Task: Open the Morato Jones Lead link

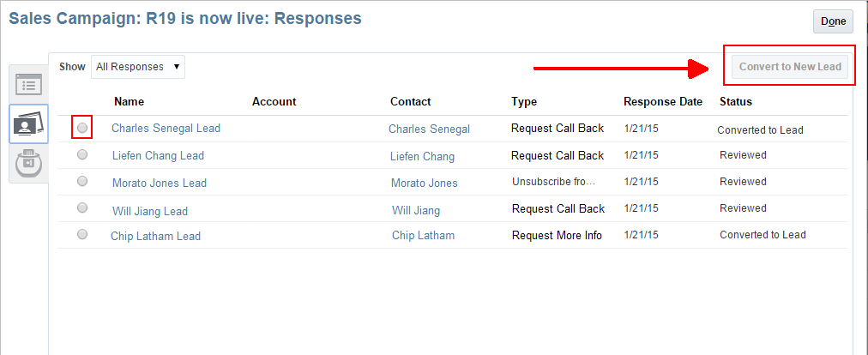Action: (x=159, y=184)
